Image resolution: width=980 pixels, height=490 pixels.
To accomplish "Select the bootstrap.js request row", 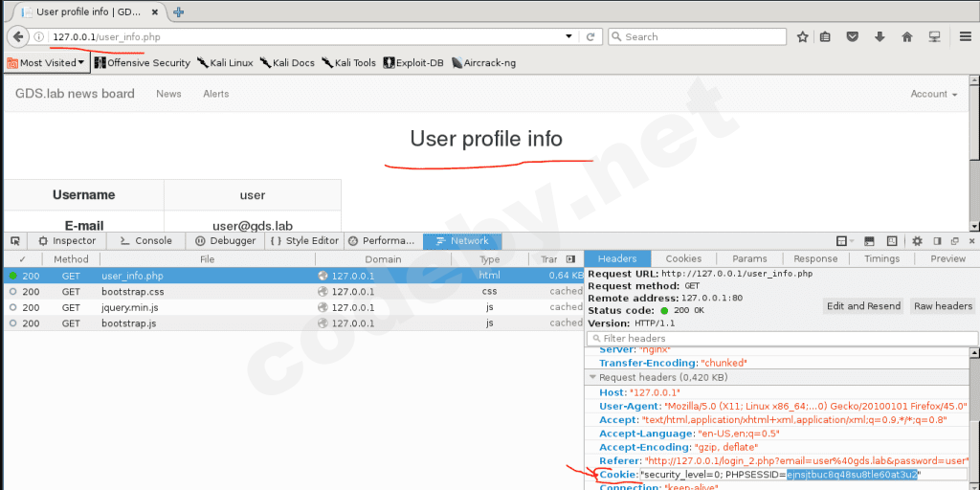I will tap(293, 323).
